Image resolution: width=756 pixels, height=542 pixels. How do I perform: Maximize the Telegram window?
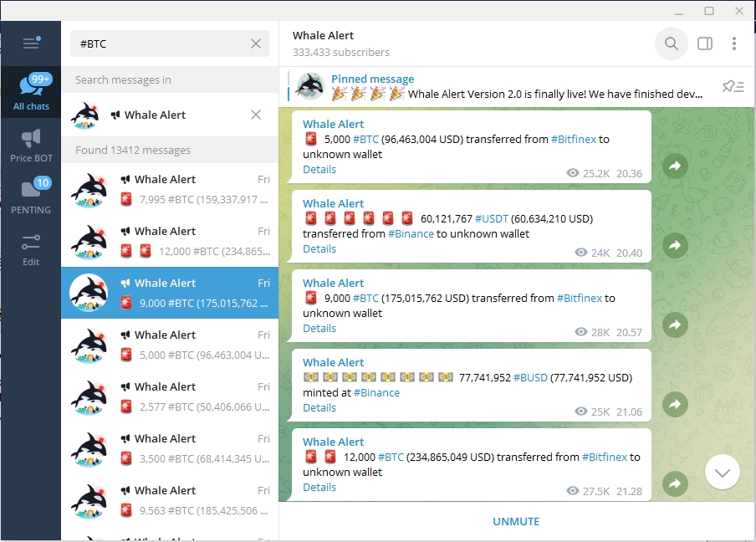(x=709, y=11)
